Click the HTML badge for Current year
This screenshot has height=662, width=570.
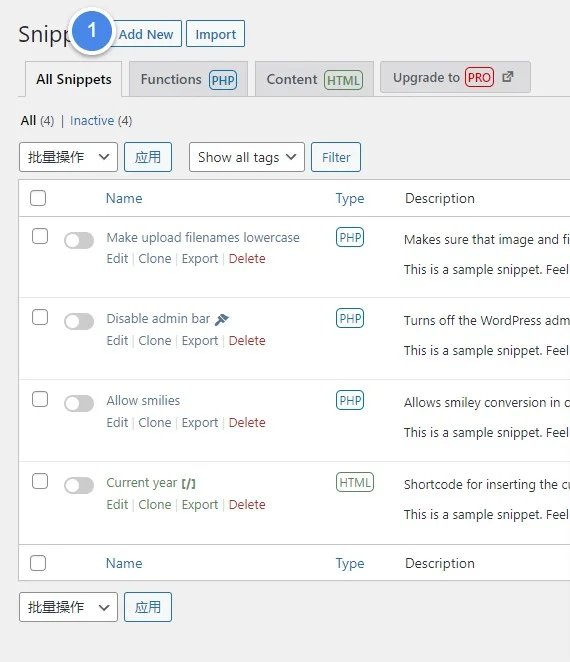point(355,482)
